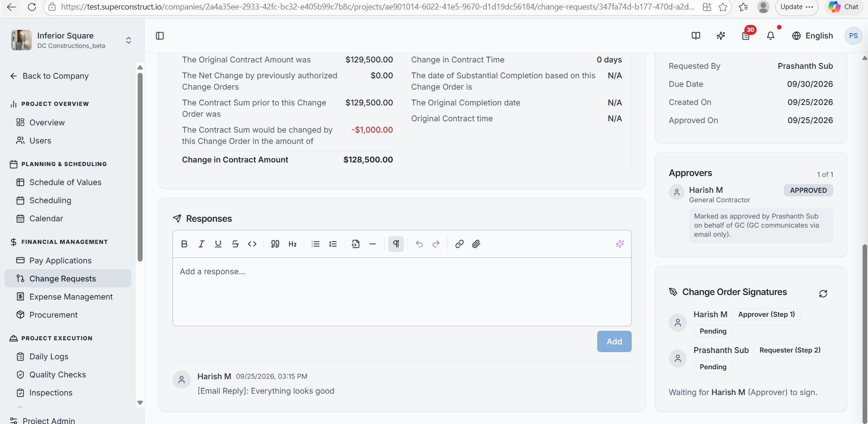
Task: Go to Back to Company
Action: [x=49, y=76]
